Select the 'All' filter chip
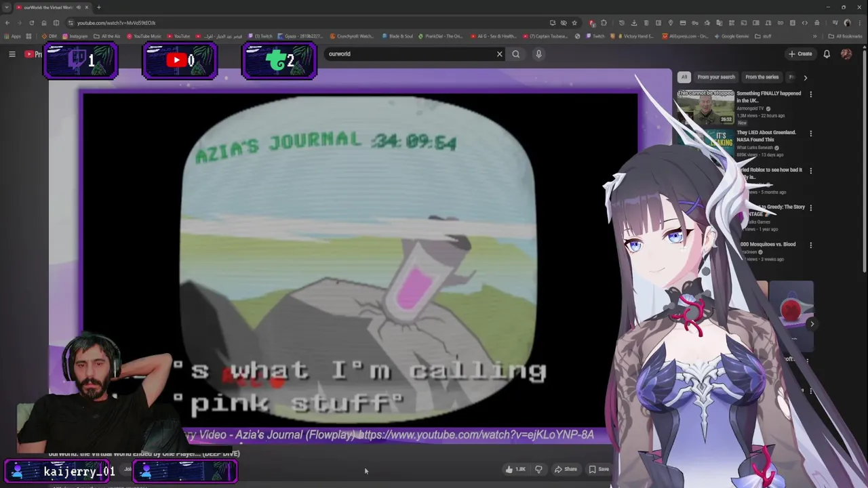The width and height of the screenshot is (868, 488). pyautogui.click(x=684, y=77)
